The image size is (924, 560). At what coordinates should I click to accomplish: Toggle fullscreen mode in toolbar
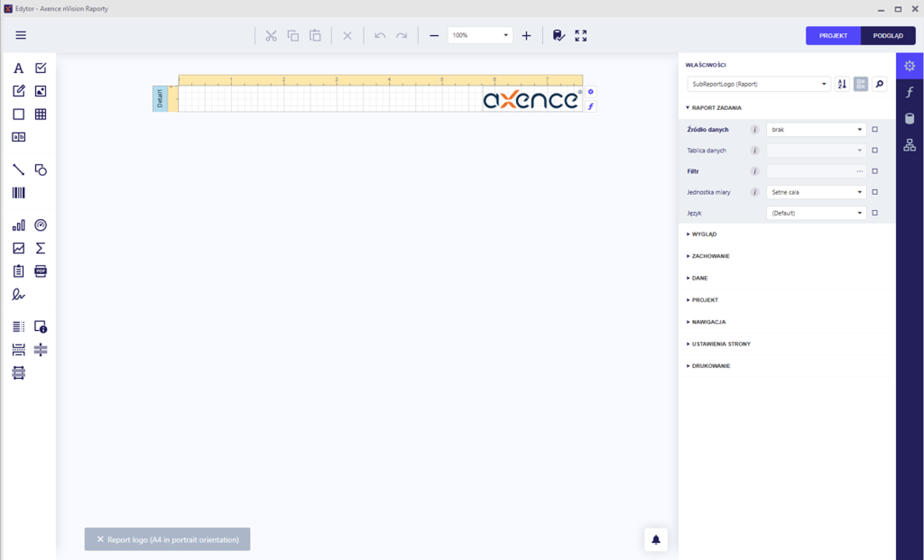click(581, 36)
